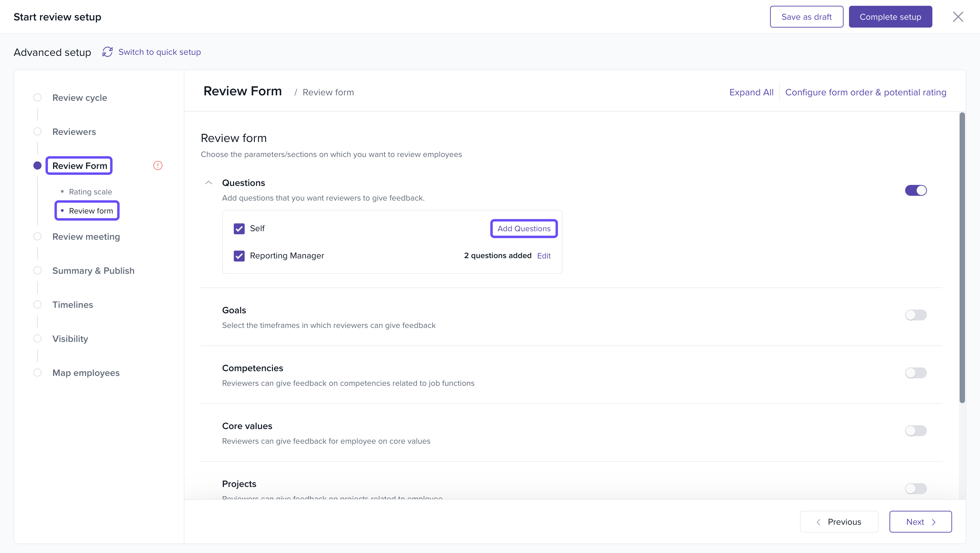
Task: Click the Timelines step circle indicator
Action: click(x=37, y=304)
